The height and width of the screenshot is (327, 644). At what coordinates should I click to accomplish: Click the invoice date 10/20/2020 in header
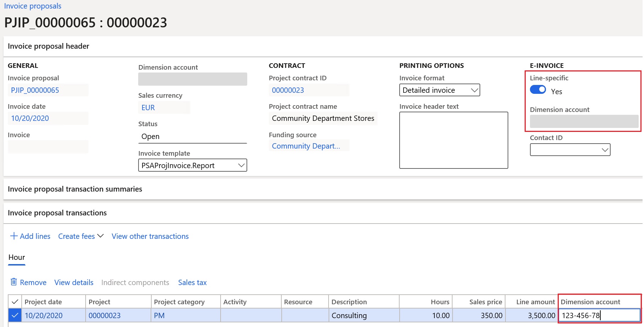(x=30, y=118)
